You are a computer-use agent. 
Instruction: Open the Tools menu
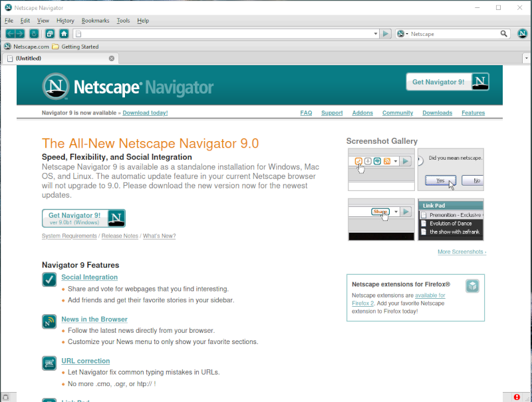tap(123, 21)
